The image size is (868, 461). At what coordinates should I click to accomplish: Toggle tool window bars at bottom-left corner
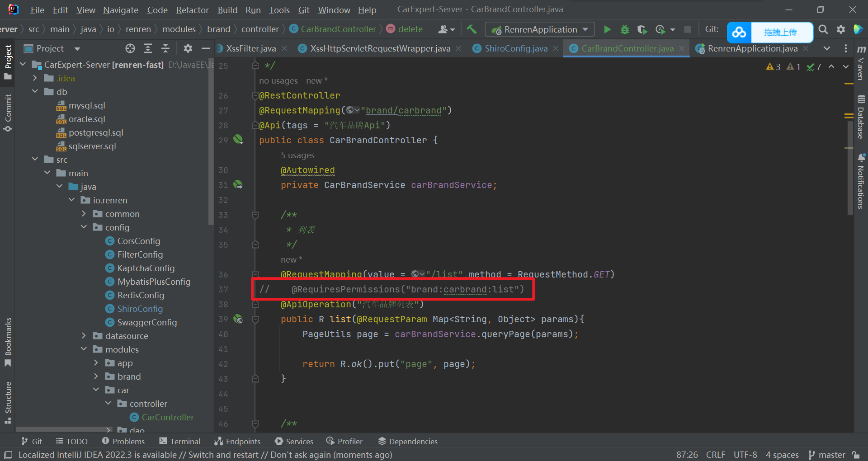pos(8,455)
